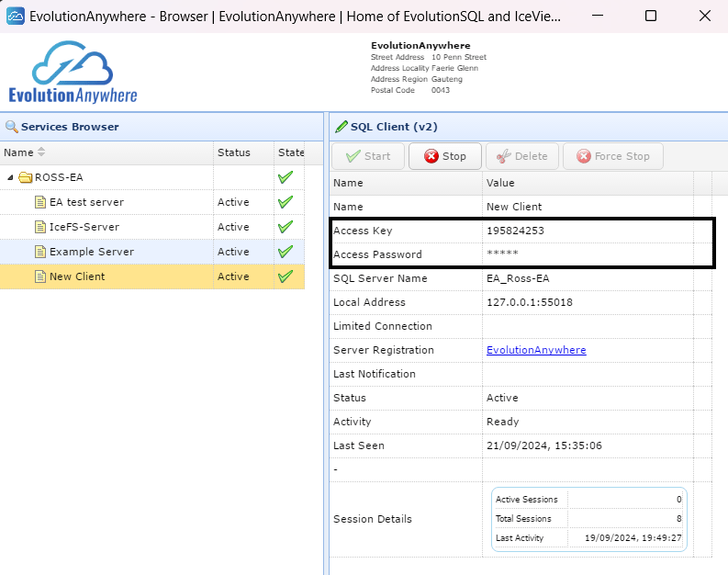728x575 pixels.
Task: Click the Limited Connection property label
Action: pos(383,326)
